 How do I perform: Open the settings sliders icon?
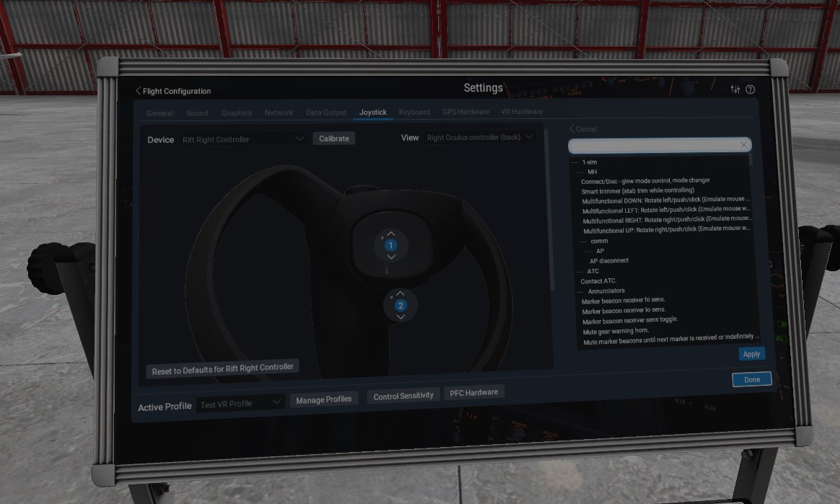735,89
